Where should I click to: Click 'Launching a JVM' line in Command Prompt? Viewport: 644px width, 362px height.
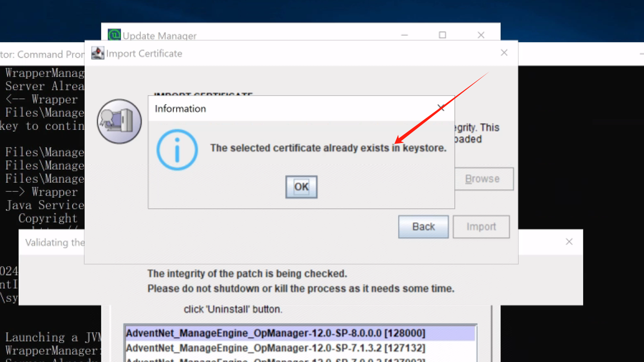[x=53, y=337]
